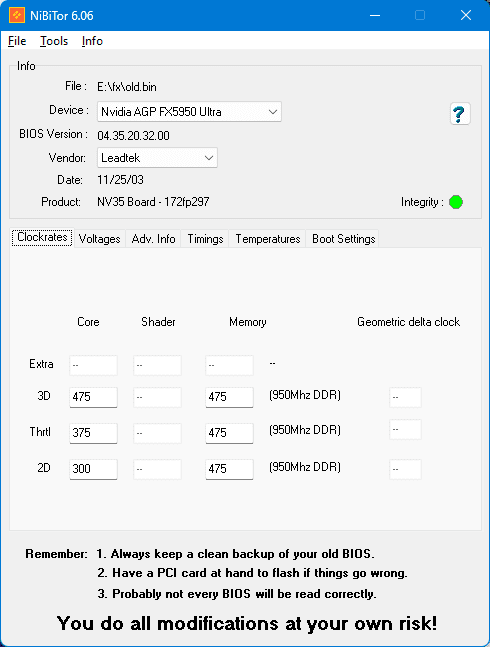490x647 pixels.
Task: Click the 2D Memory clock field
Action: [x=229, y=469]
